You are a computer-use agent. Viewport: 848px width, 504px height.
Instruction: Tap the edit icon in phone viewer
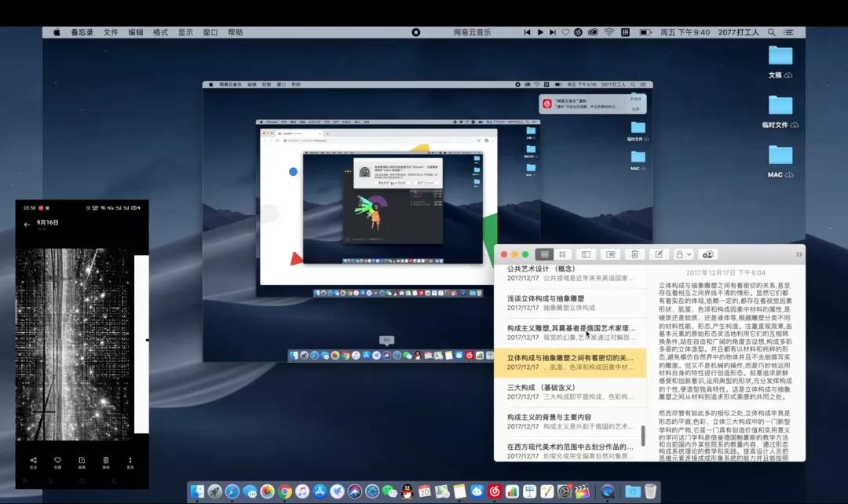82,462
